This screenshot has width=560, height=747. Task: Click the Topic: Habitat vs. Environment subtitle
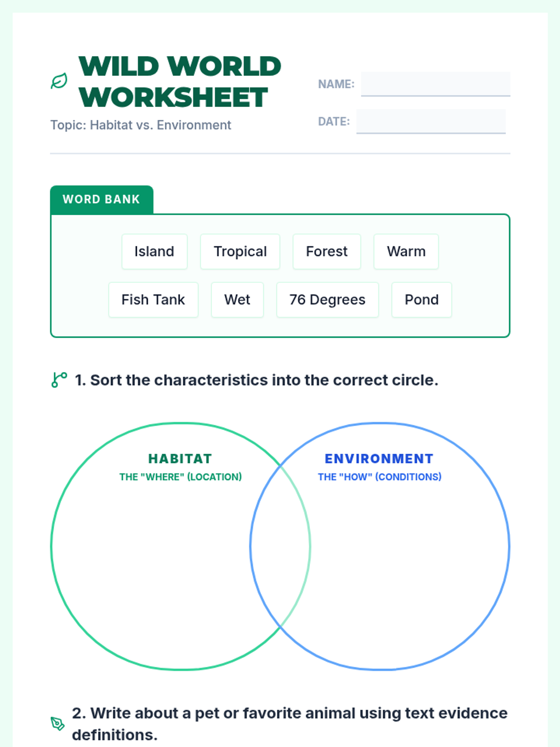click(x=140, y=125)
